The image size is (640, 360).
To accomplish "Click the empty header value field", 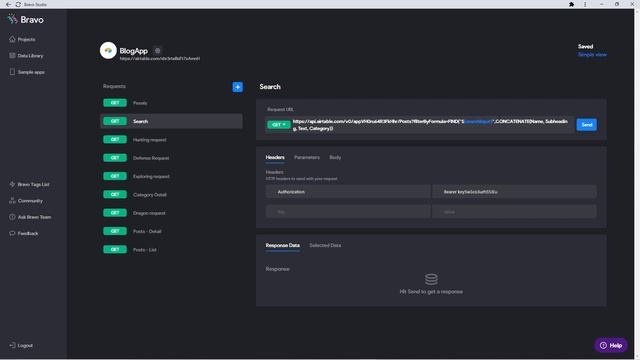I will [514, 211].
